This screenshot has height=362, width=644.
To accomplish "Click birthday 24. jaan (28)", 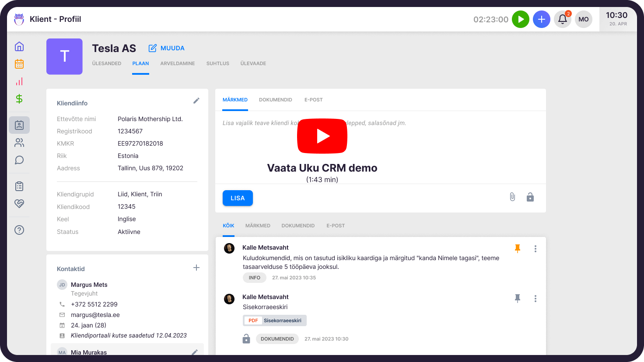I will [88, 325].
